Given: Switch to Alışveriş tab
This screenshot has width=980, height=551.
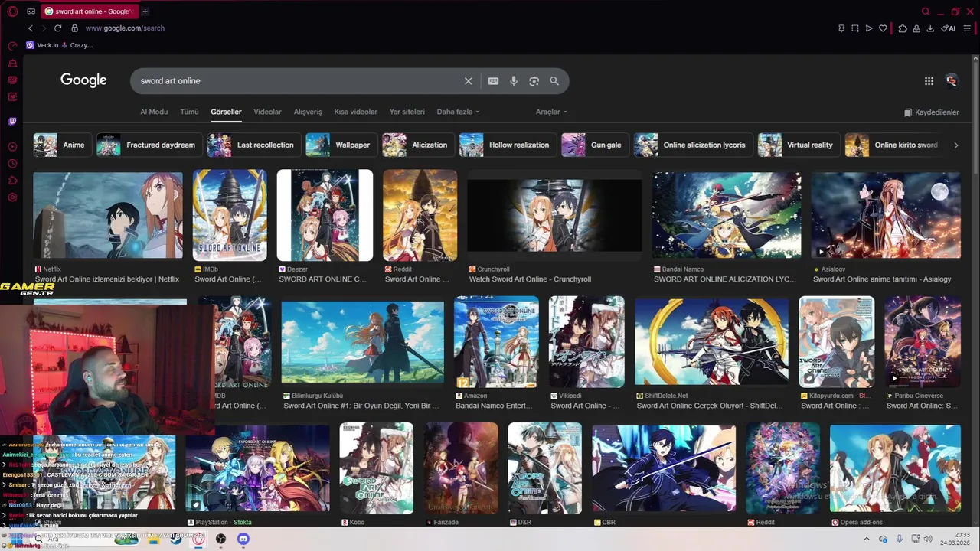Looking at the screenshot, I should 308,112.
